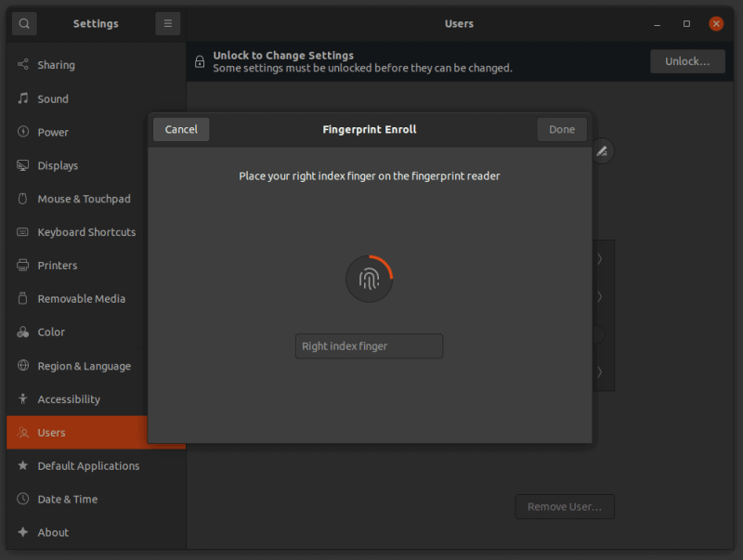Maximize the Settings window

(x=686, y=23)
